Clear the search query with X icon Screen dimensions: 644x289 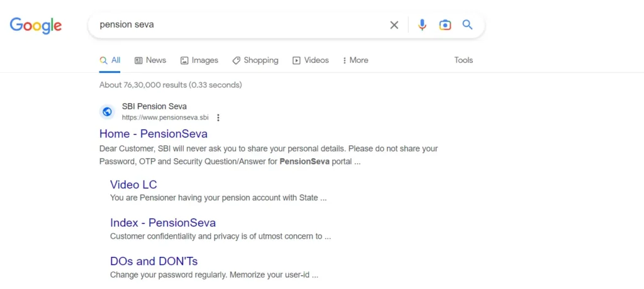[394, 25]
